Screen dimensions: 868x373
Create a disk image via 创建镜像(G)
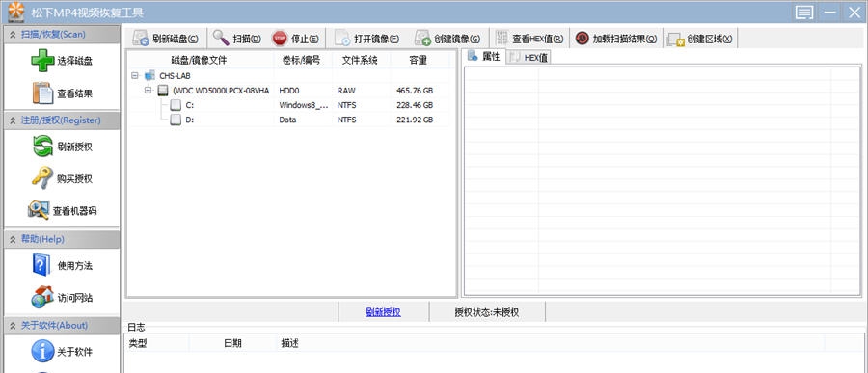tap(448, 39)
